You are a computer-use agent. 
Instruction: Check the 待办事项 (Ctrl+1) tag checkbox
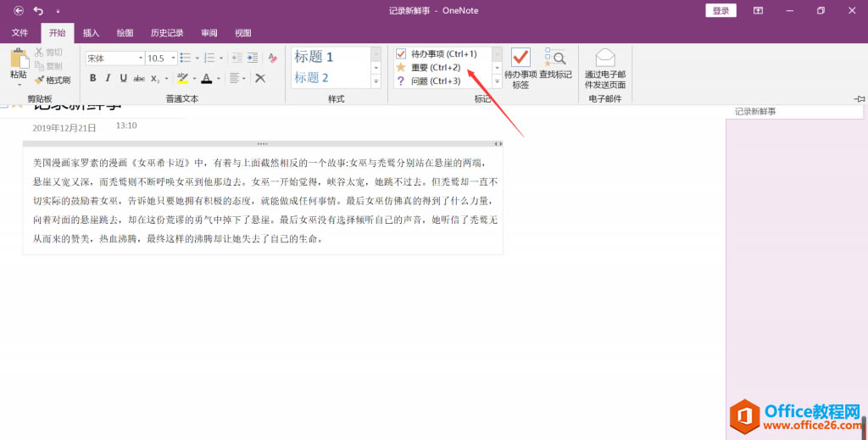coord(401,53)
